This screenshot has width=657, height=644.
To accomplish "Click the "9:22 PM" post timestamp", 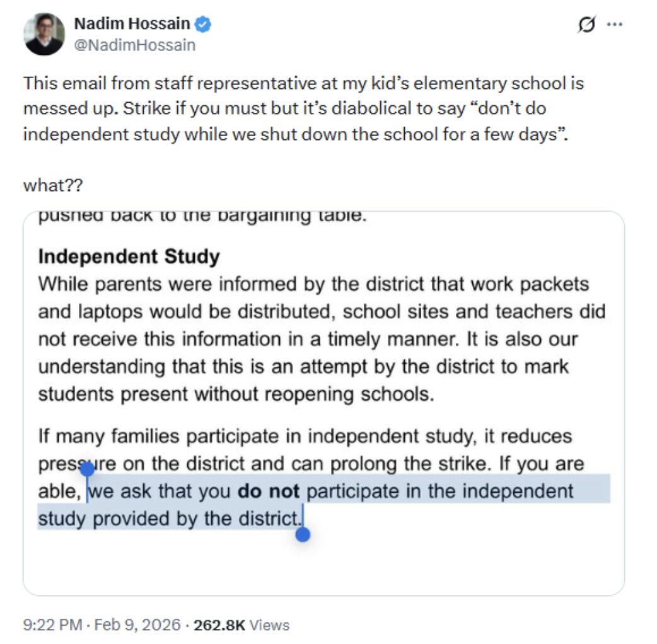I will coord(53,625).
